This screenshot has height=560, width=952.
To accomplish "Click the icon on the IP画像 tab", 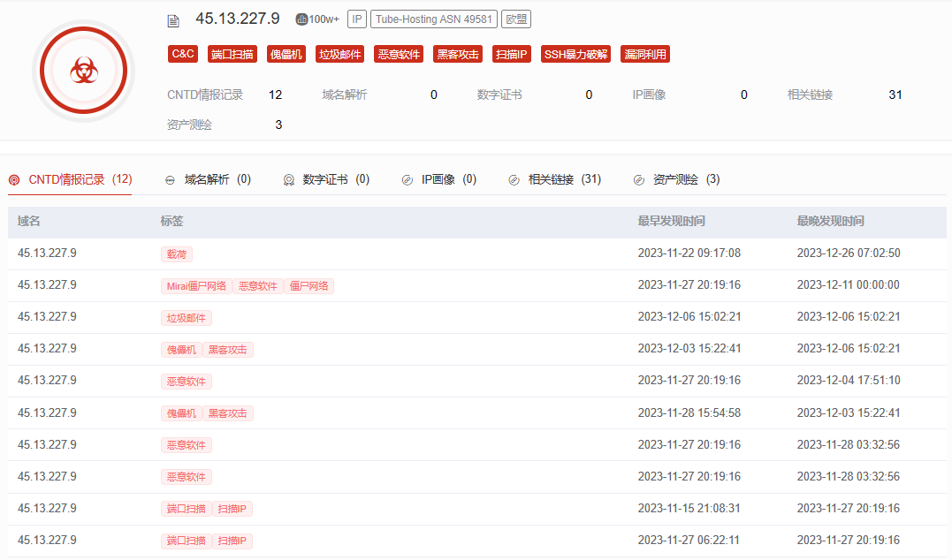I will (407, 180).
